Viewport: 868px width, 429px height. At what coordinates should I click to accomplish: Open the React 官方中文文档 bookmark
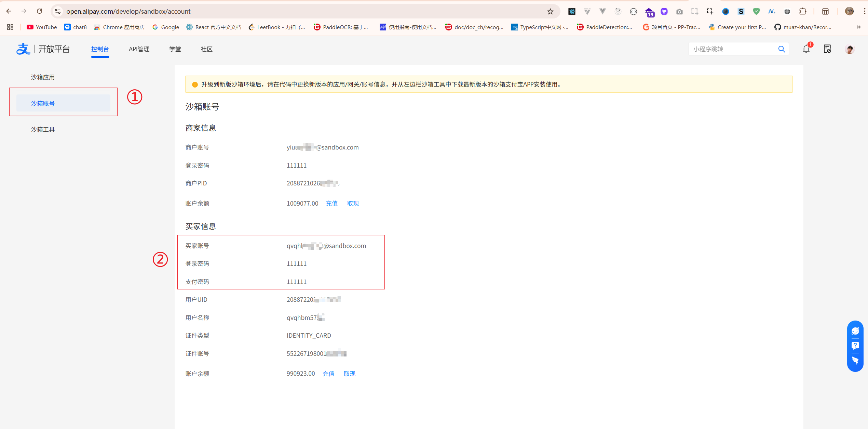tap(214, 27)
